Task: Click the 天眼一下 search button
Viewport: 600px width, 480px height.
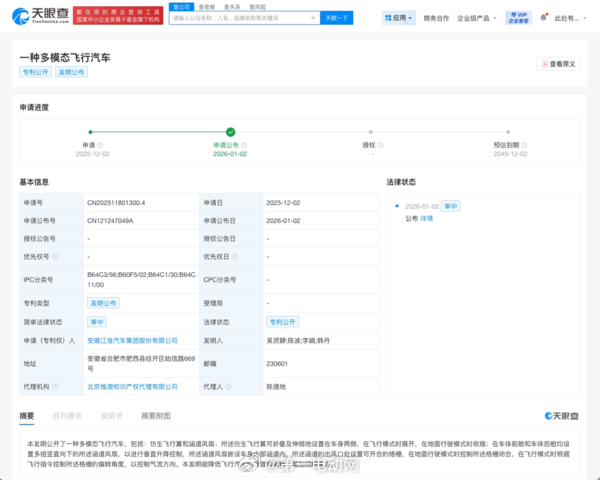Action: point(336,18)
